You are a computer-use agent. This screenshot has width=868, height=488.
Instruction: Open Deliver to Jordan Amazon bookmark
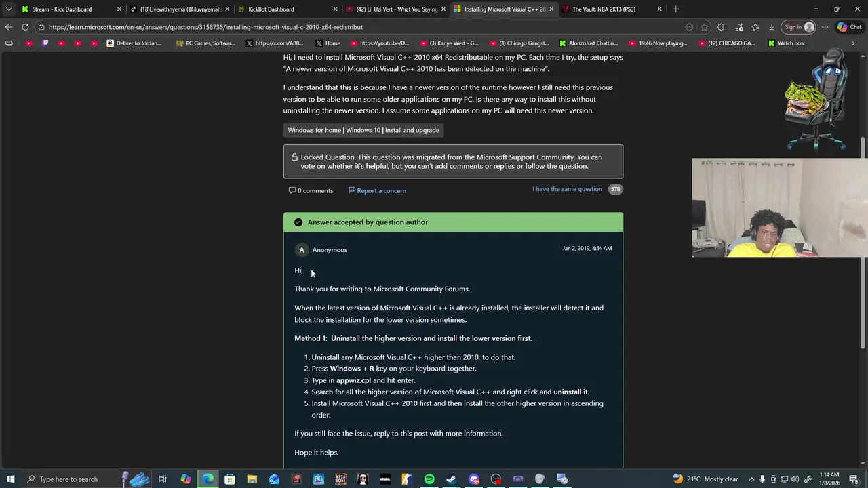(134, 43)
